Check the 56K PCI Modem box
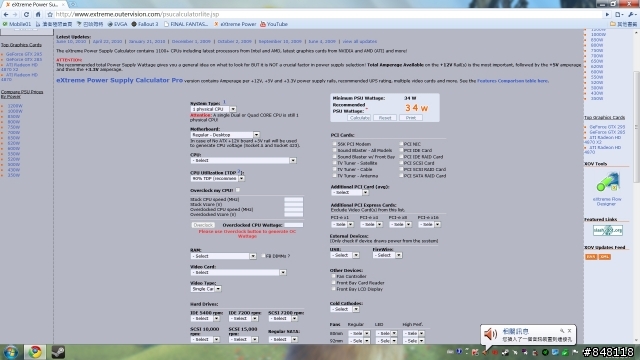Screen dimensions: 640x360 pyautogui.click(x=334, y=144)
